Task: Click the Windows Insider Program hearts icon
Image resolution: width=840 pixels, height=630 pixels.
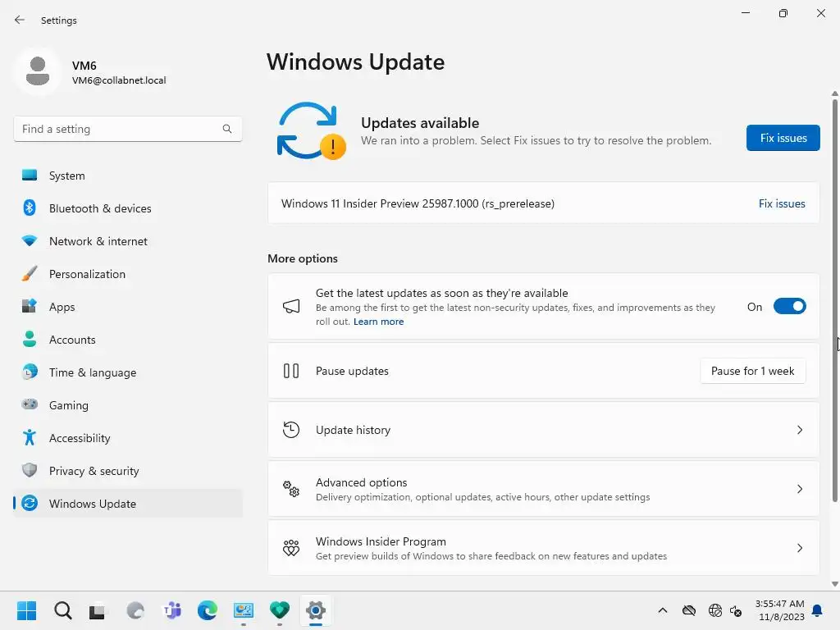Action: [x=291, y=547]
